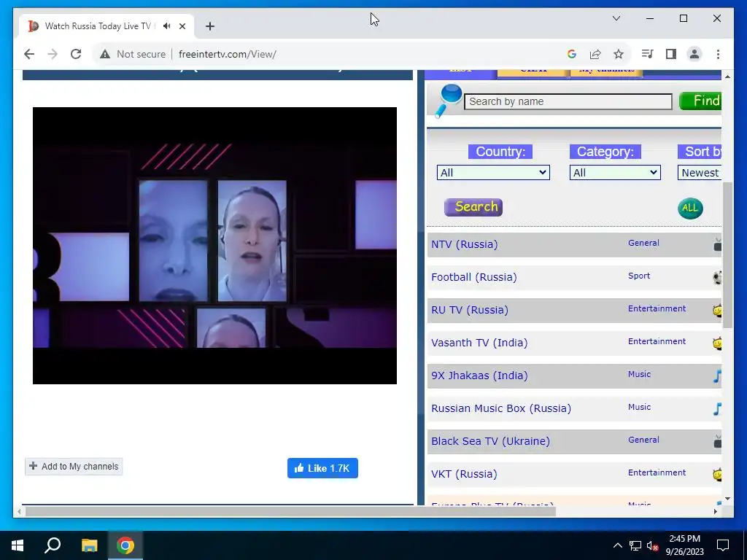Click the purple Search button
This screenshot has width=747, height=560.
pos(473,207)
